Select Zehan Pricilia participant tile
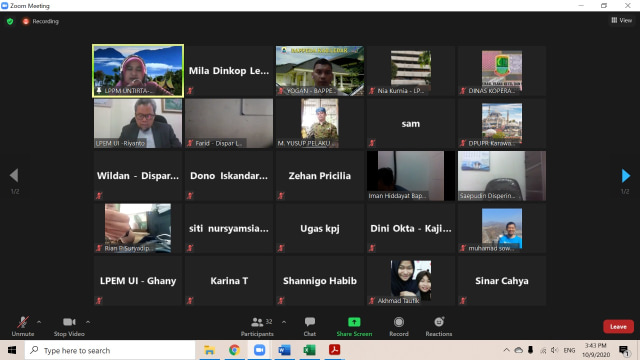640x360 pixels. pyautogui.click(x=320, y=176)
